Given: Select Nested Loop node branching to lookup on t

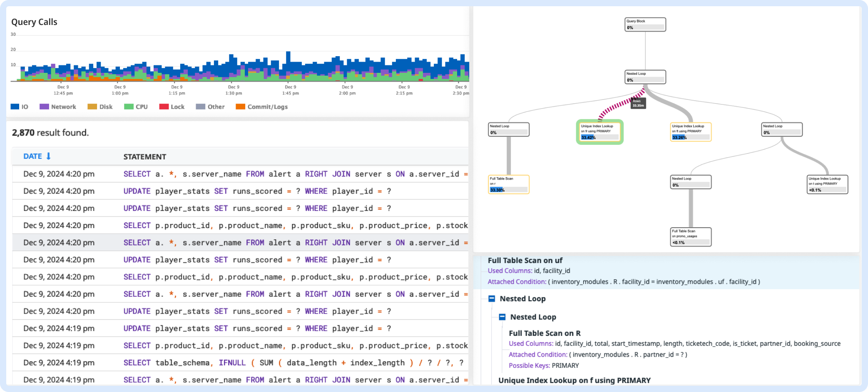Looking at the screenshot, I should [782, 129].
